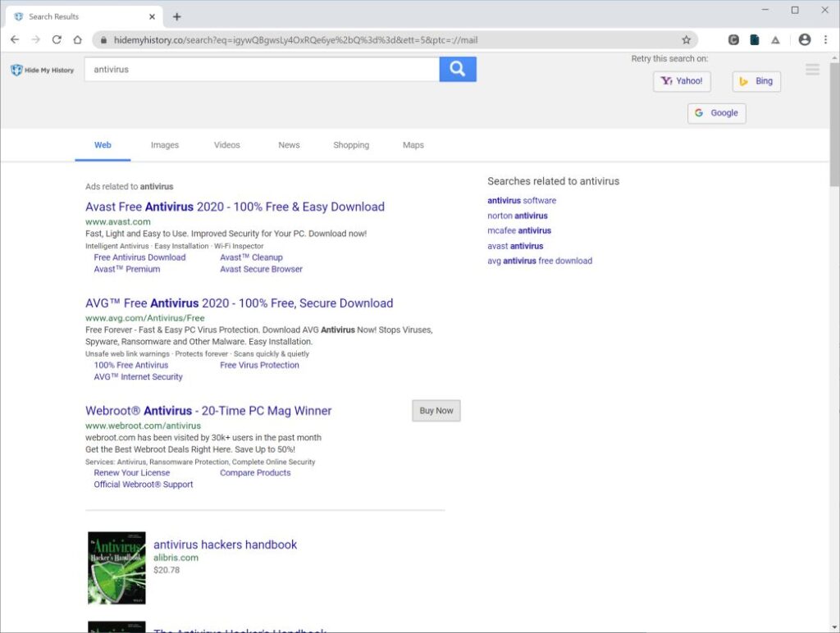Open Avast Secure Browser sitelink
The width and height of the screenshot is (840, 633).
(261, 270)
